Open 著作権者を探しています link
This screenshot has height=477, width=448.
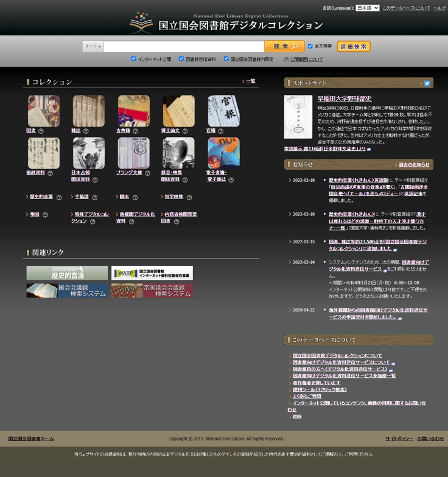pos(317,383)
